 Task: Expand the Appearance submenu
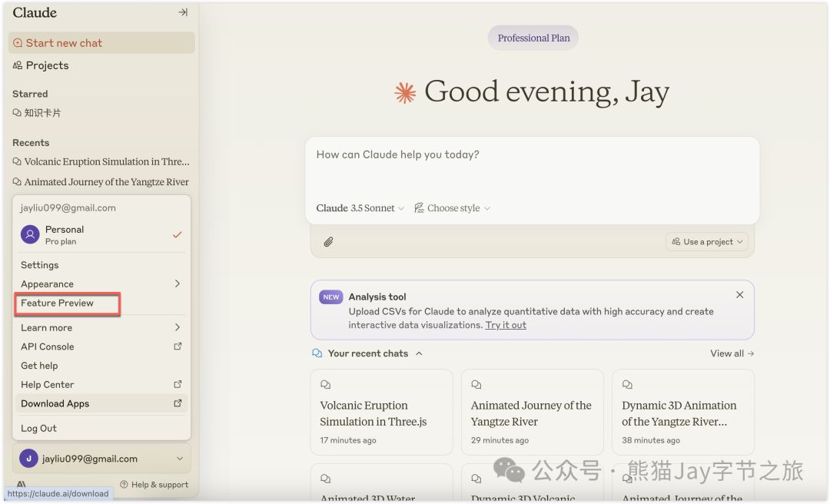(x=101, y=283)
